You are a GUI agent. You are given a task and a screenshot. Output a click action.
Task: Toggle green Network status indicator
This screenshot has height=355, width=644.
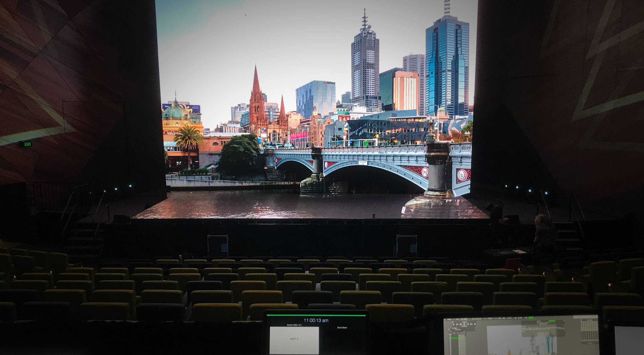(552, 321)
